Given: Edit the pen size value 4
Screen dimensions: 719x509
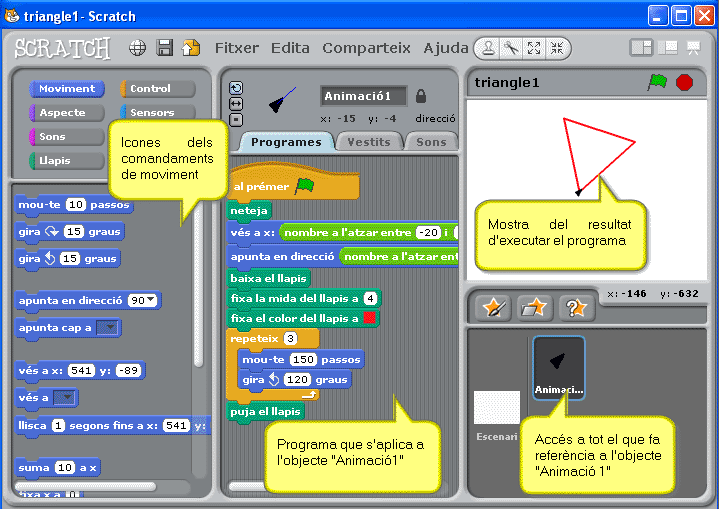Looking at the screenshot, I should [370, 299].
